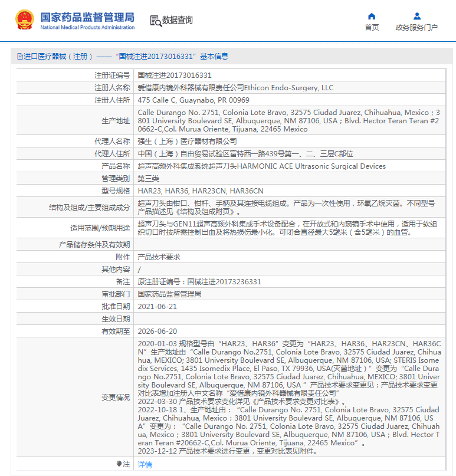Image resolution: width=456 pixels, height=476 pixels.
Task: Click the 适用范围 value about GEN11
Action: [287, 228]
